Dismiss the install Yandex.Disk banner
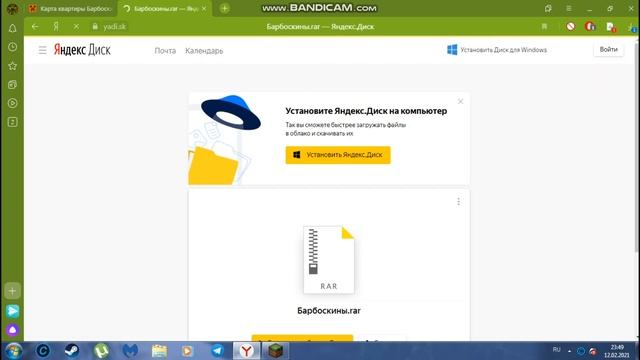Viewport: 640px width, 360px height. [x=460, y=101]
